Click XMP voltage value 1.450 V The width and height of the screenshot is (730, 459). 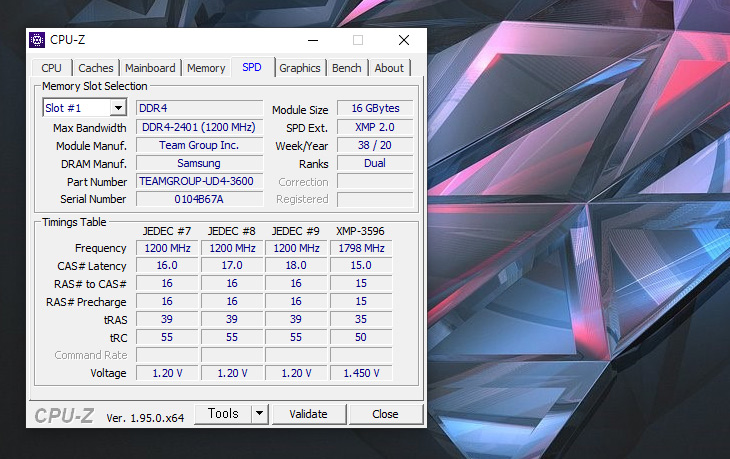click(x=361, y=373)
